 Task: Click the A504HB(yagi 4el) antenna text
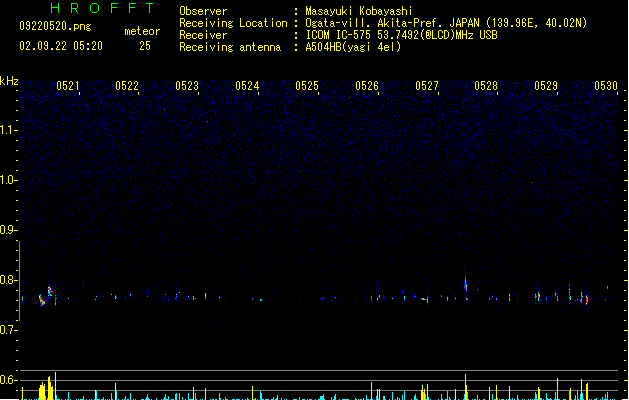click(x=353, y=47)
